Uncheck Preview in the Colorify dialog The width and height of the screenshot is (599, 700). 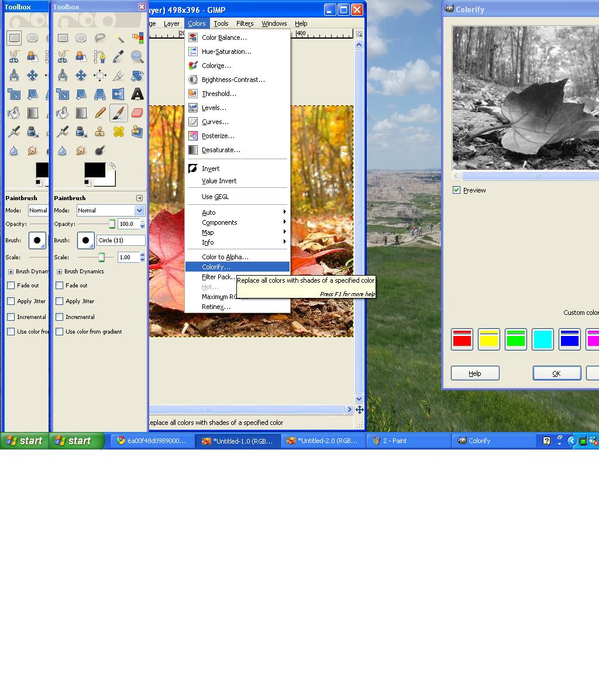[x=456, y=190]
